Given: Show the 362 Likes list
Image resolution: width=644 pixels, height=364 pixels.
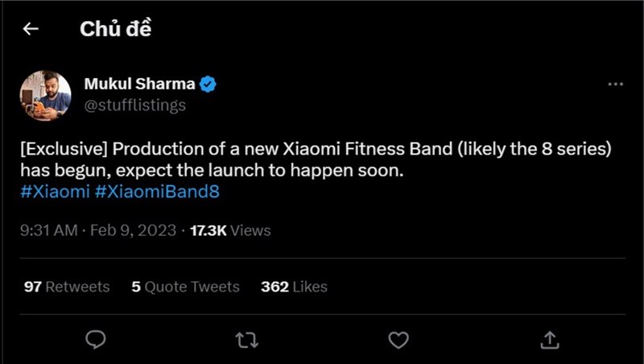Looking at the screenshot, I should pos(294,287).
